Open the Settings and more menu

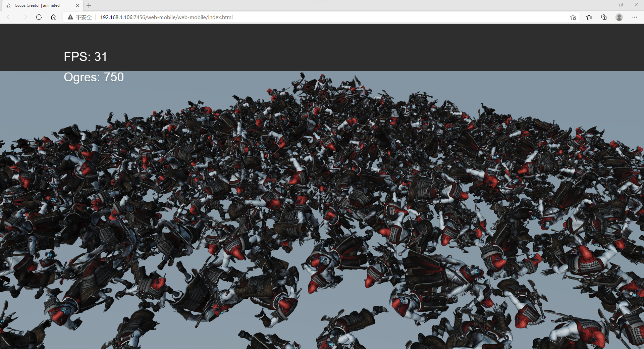point(635,17)
